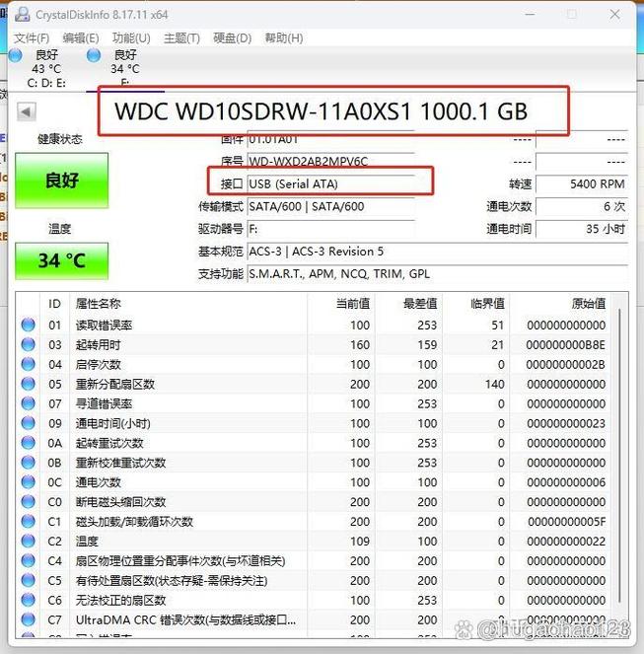Open the 功能(U) menu
644x654 pixels.
(131, 38)
